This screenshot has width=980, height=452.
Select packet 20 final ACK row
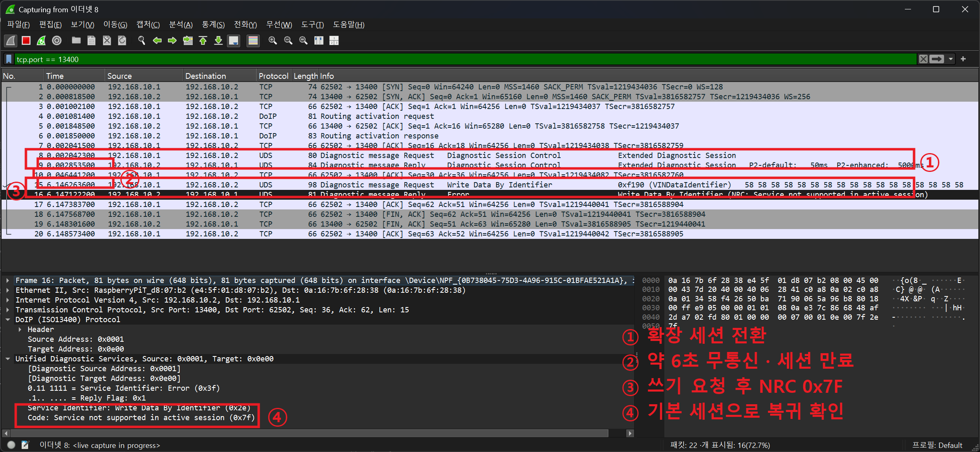490,234
